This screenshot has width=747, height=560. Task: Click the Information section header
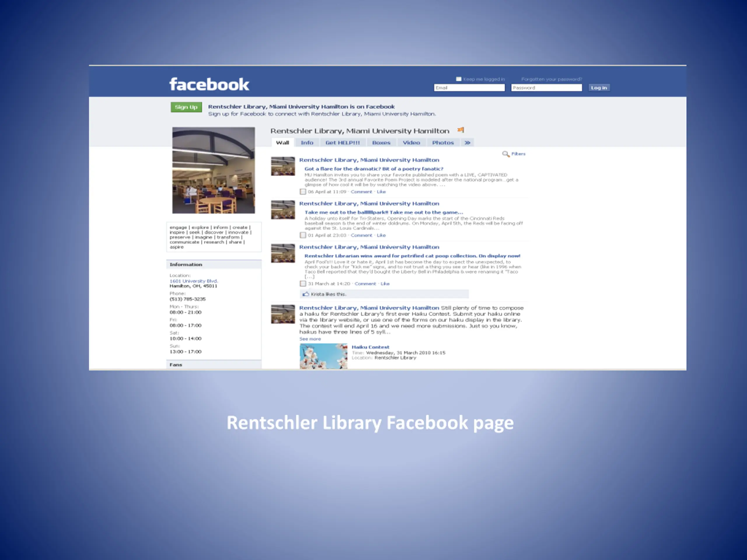[214, 264]
